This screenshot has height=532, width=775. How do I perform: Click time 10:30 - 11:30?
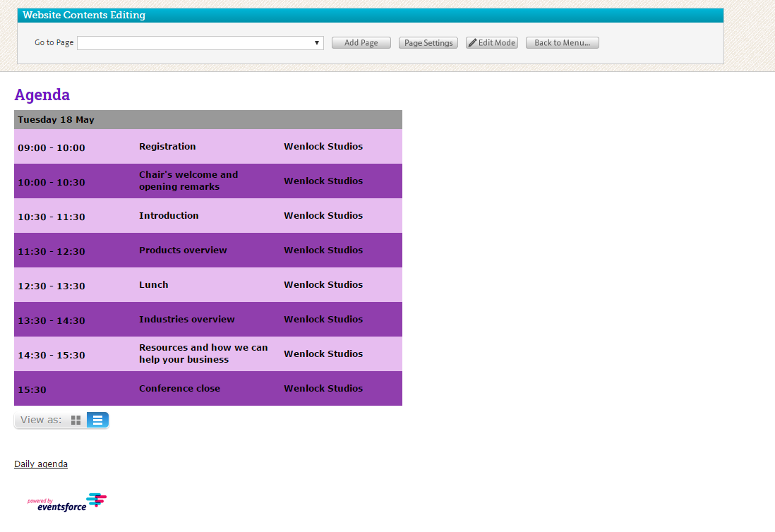pyautogui.click(x=52, y=217)
